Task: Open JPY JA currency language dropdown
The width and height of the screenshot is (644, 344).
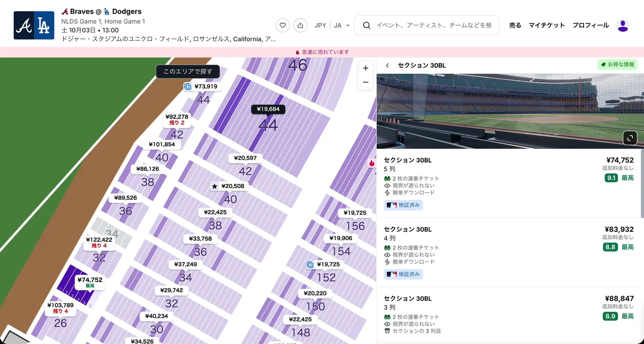Action: (332, 25)
